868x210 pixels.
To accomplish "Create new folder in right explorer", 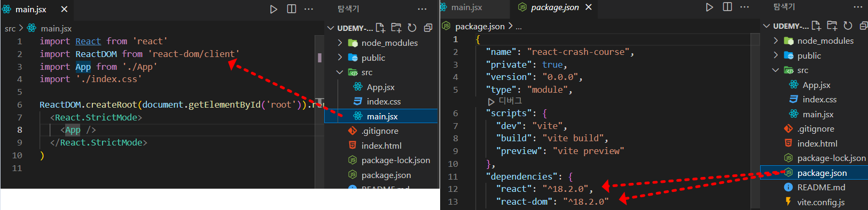I will point(832,26).
